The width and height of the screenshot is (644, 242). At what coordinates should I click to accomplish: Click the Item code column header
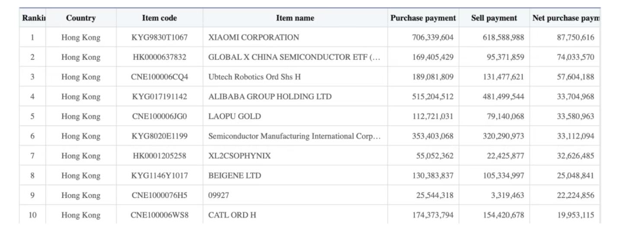point(159,18)
